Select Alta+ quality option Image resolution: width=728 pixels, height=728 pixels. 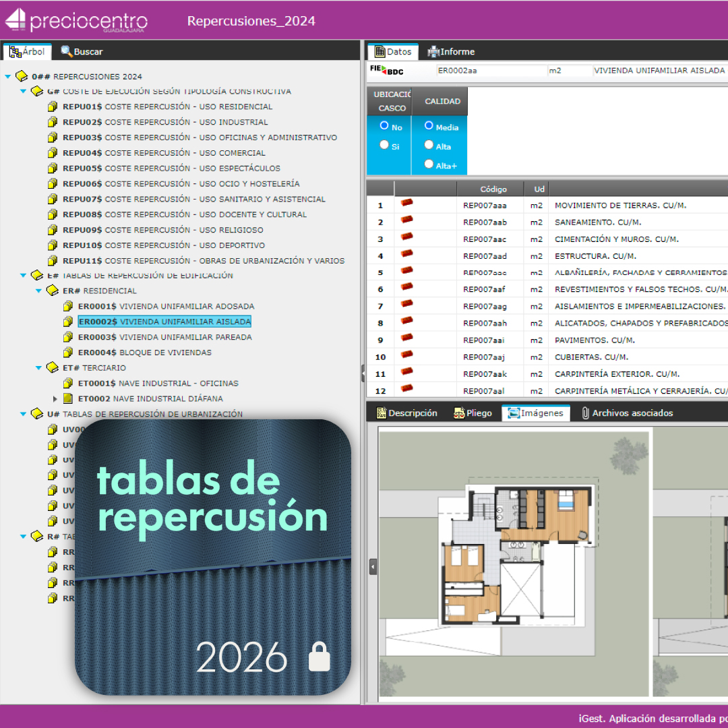[429, 164]
